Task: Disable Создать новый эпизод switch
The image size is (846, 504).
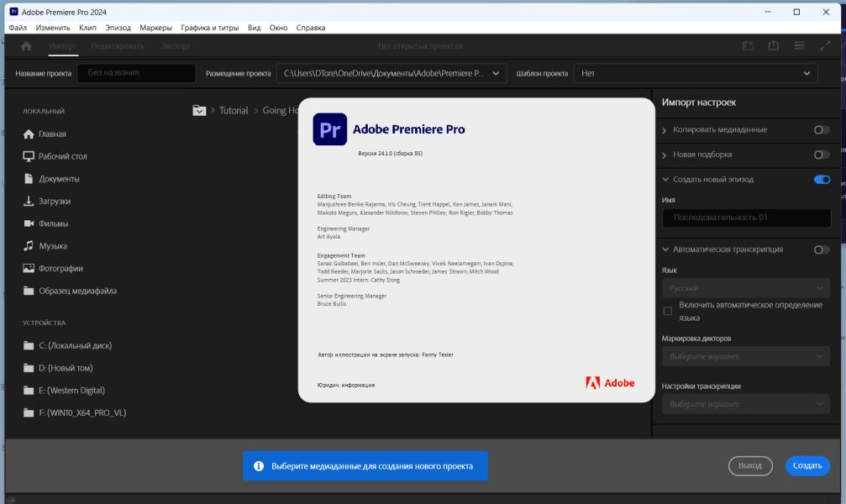Action: pos(822,180)
